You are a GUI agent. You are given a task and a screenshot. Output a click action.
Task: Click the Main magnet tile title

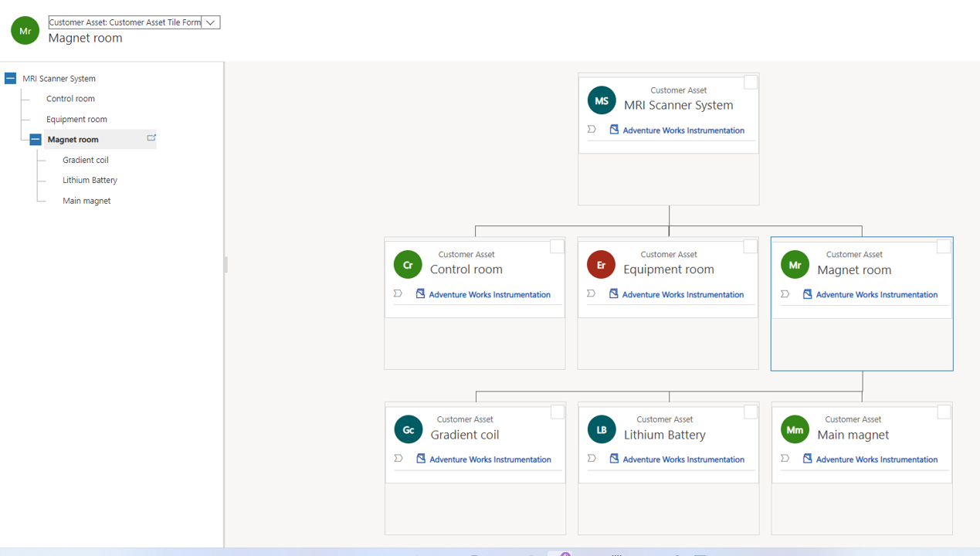coord(853,435)
